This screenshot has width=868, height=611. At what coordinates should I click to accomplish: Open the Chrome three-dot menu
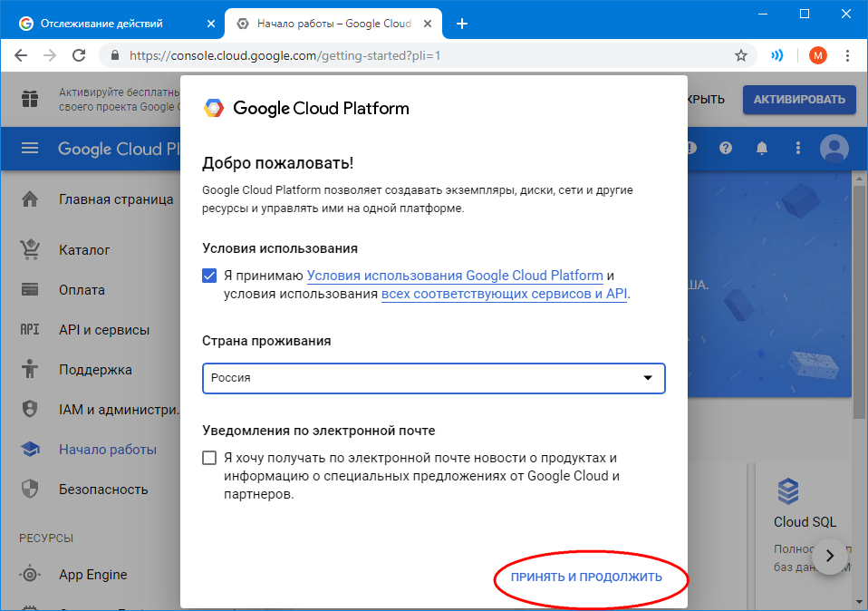(847, 55)
